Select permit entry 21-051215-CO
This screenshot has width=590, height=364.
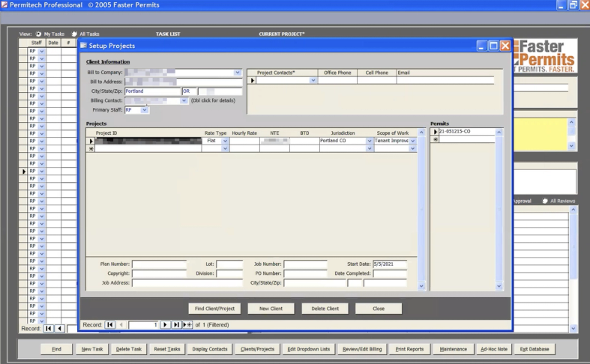[x=466, y=132]
